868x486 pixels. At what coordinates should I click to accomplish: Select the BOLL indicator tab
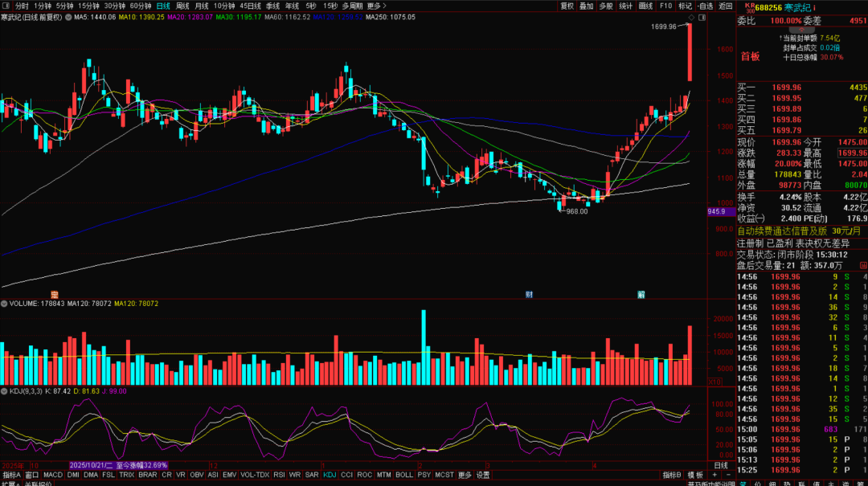[404, 476]
